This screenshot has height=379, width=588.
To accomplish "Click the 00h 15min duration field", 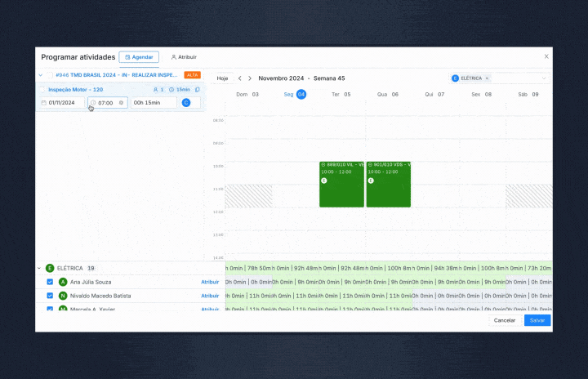I will coord(154,102).
